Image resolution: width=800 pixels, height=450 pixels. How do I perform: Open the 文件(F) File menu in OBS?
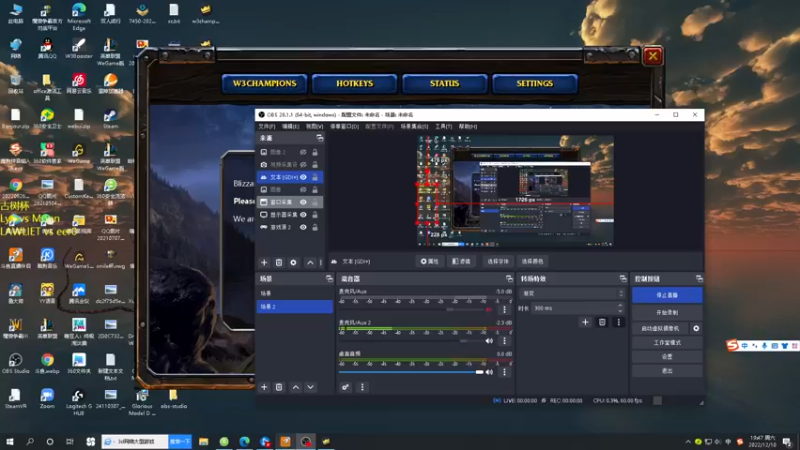click(x=266, y=127)
